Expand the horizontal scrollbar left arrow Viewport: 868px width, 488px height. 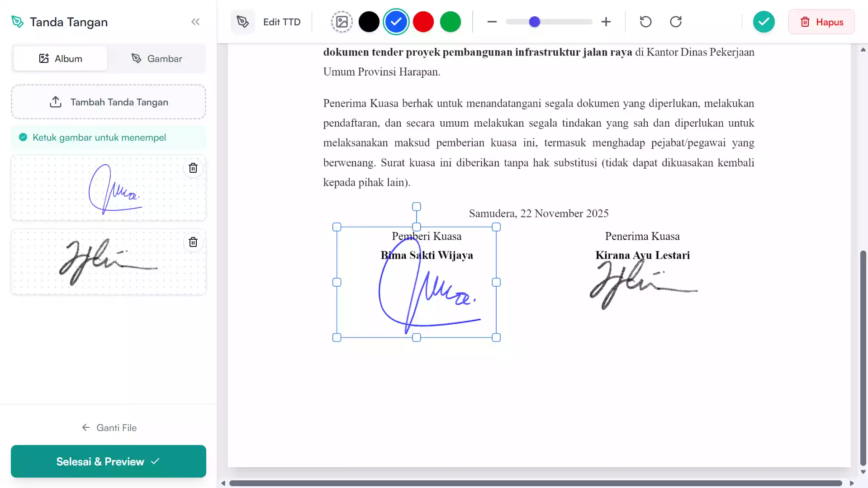coord(223,483)
